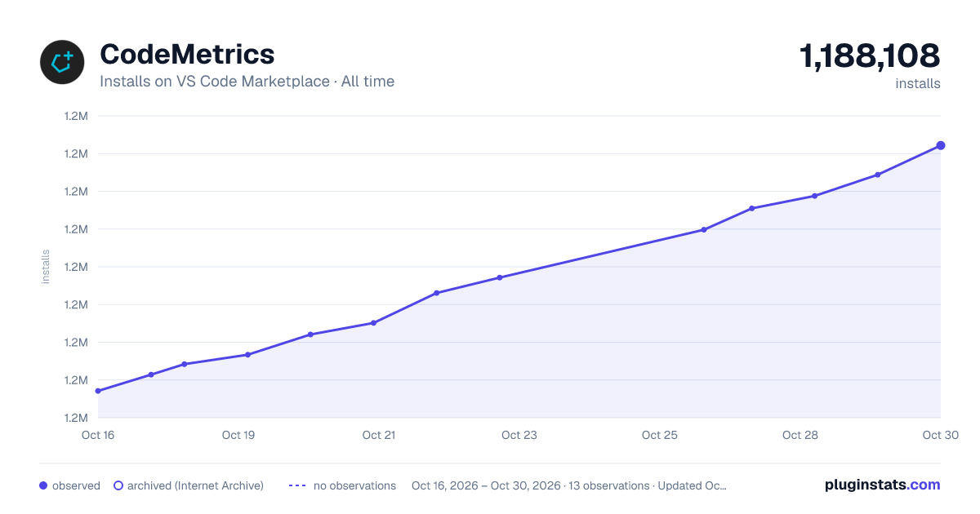Viewport: 980px width, 514px height.
Task: Click the Oct 16 axis label
Action: tap(98, 435)
